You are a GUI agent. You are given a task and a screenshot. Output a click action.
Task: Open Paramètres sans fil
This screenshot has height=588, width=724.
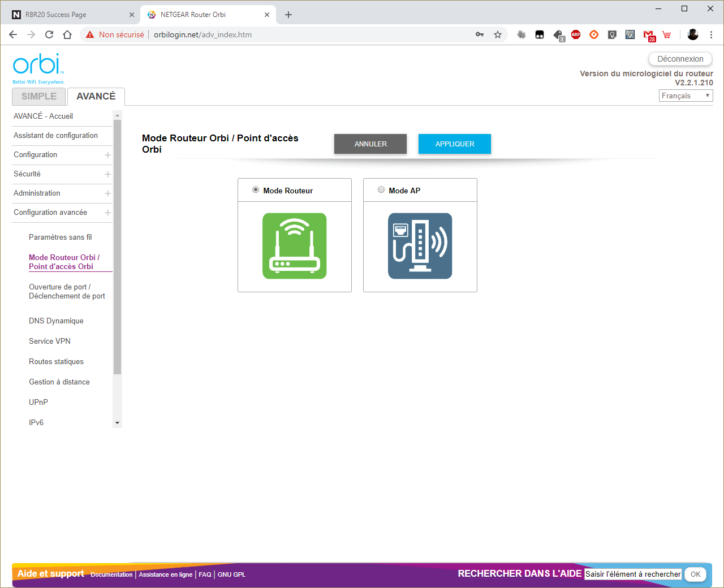[x=61, y=237]
